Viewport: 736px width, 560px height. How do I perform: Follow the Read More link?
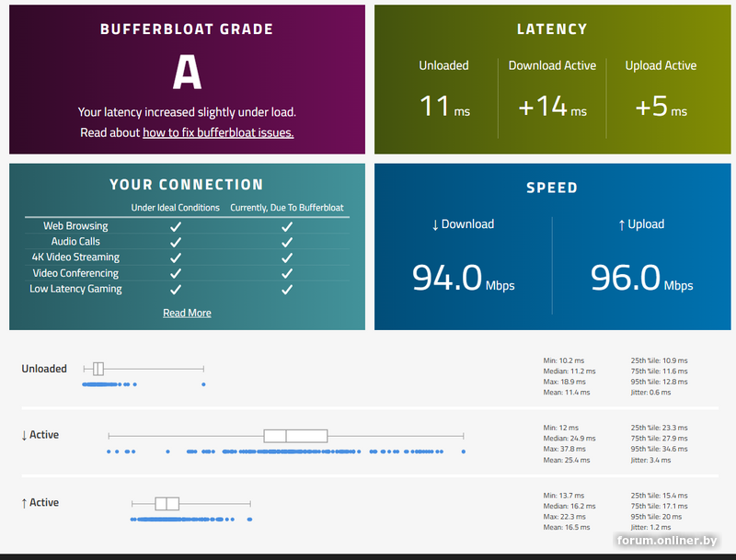tap(187, 313)
